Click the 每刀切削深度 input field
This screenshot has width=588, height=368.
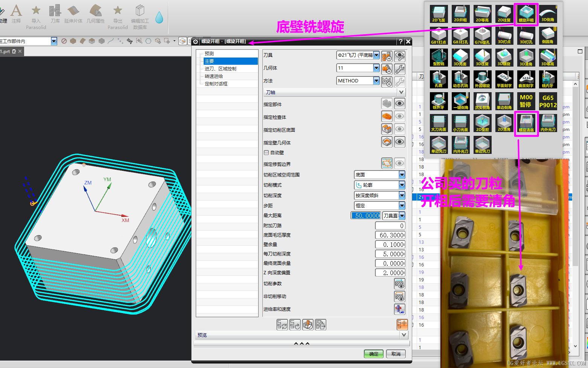[x=390, y=254]
